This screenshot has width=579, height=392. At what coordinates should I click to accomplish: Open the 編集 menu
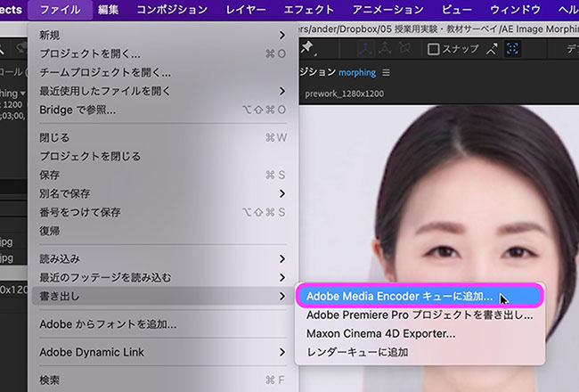click(108, 10)
